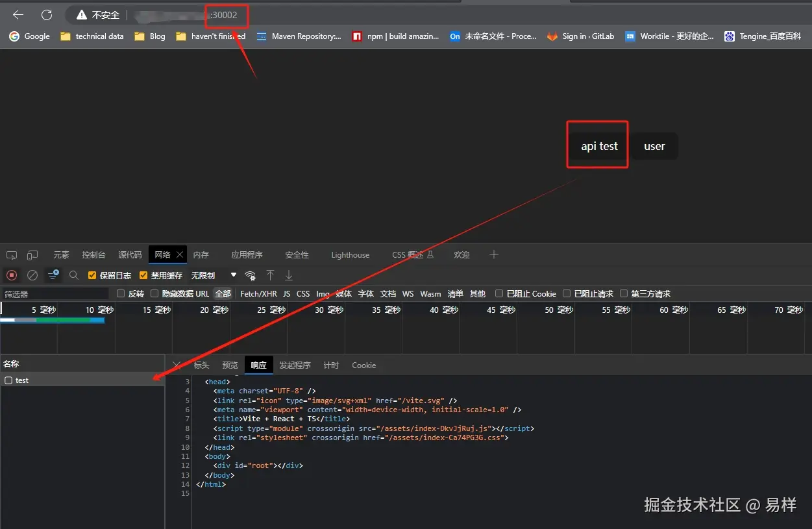Check the 第三方请求 checkbox

(624, 294)
